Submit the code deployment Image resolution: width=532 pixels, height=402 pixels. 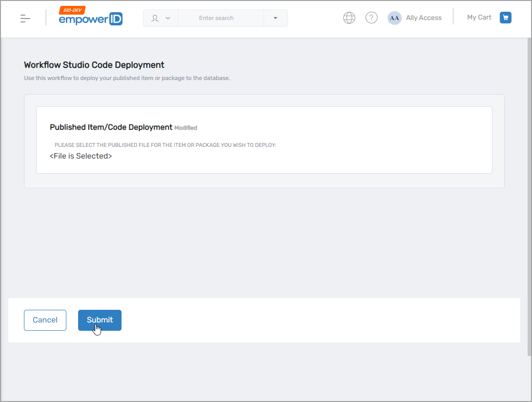[x=100, y=320]
